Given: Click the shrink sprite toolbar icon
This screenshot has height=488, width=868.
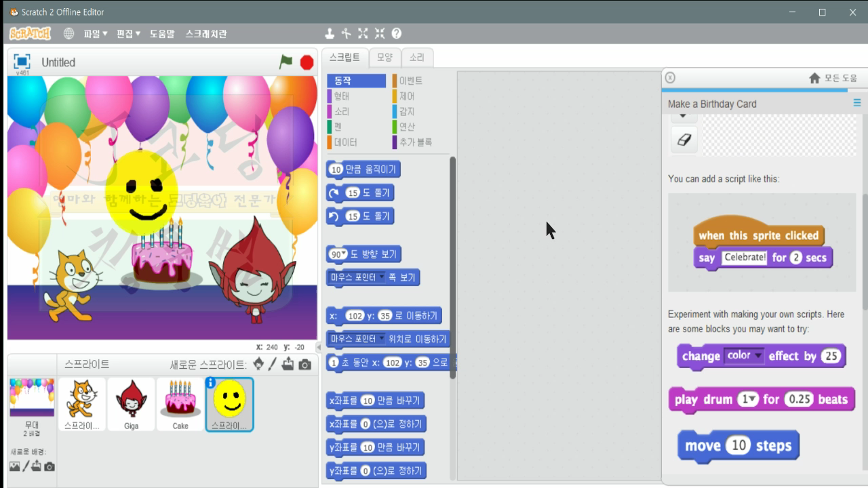Looking at the screenshot, I should (x=380, y=33).
